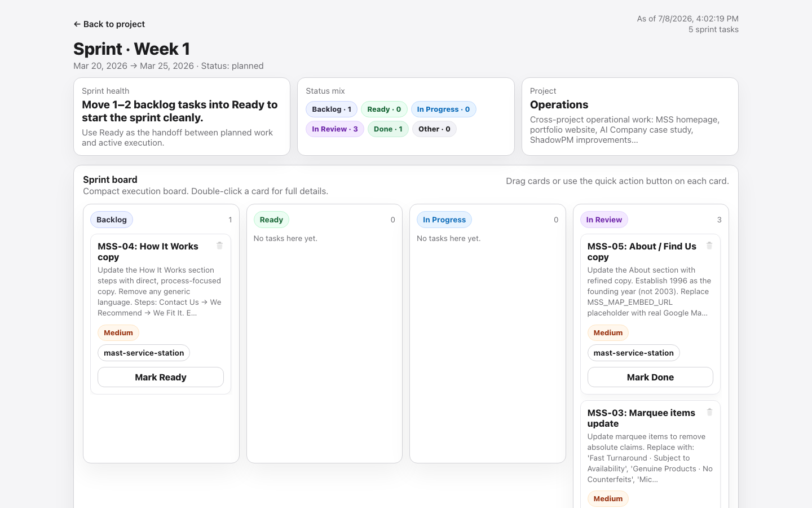Viewport: 812px width, 508px height.
Task: Open the MSS-04: How It Works copy title
Action: point(148,252)
